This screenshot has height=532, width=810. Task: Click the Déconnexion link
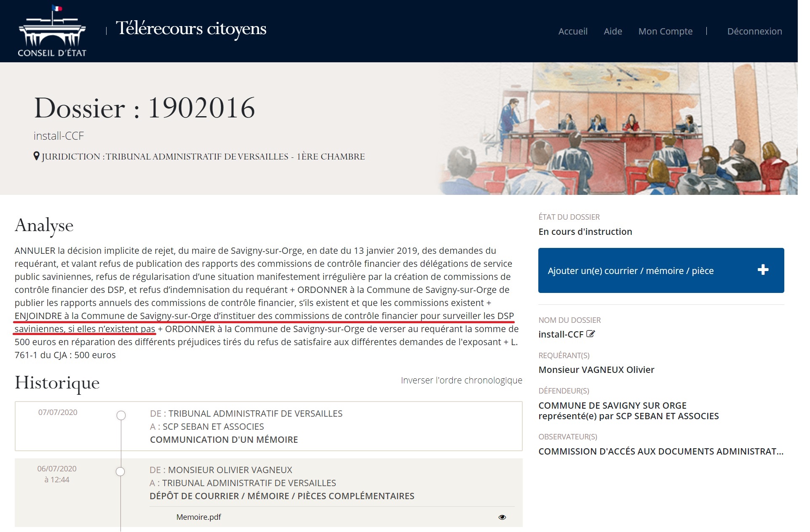pos(754,31)
